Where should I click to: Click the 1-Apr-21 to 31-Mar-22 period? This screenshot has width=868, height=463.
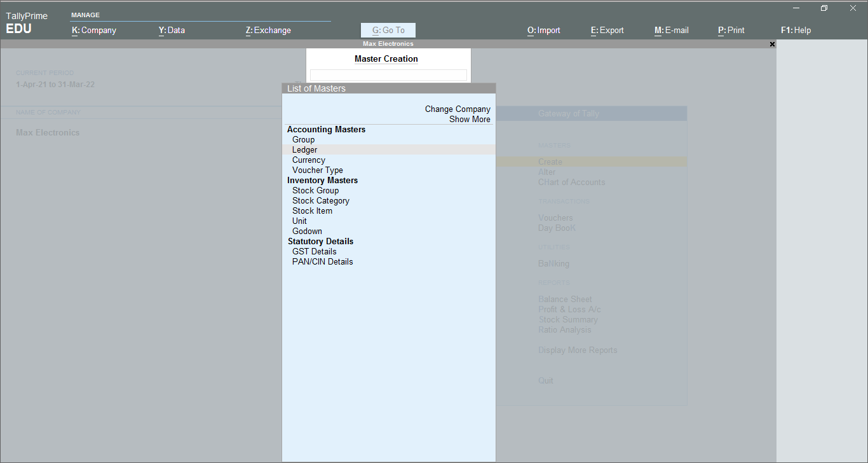[x=55, y=84]
